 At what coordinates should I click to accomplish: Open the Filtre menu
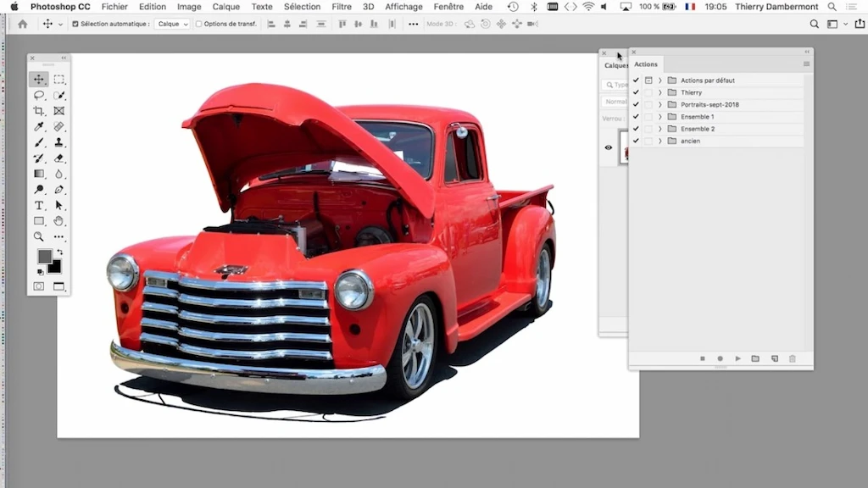(342, 7)
